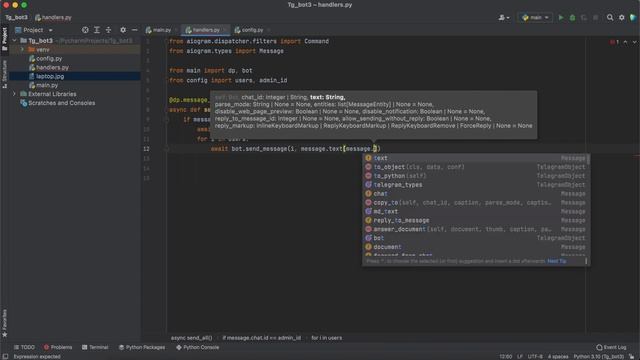
Task: Close the handlers.py editor tab
Action: (224, 30)
